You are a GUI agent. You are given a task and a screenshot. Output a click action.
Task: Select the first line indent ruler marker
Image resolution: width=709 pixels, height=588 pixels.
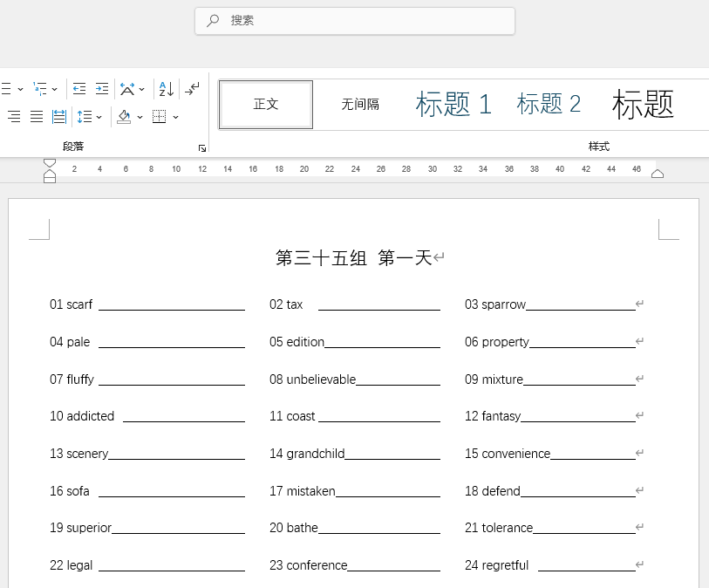pyautogui.click(x=50, y=163)
